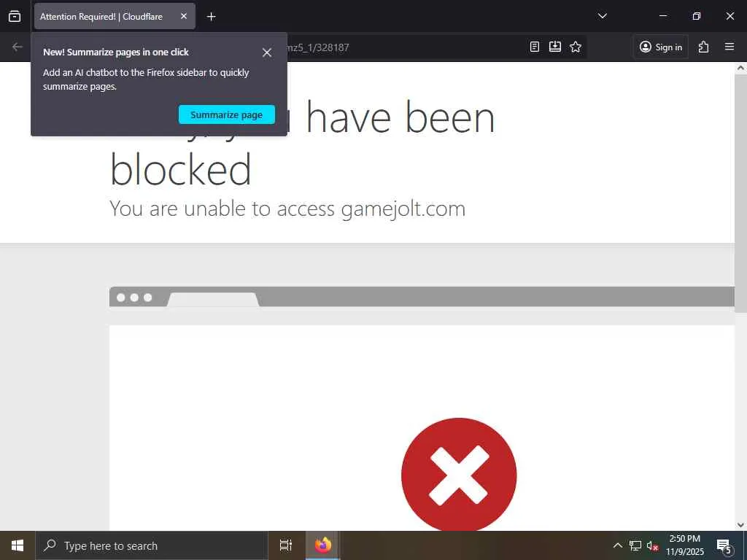Open a new tab with plus icon

point(211,17)
